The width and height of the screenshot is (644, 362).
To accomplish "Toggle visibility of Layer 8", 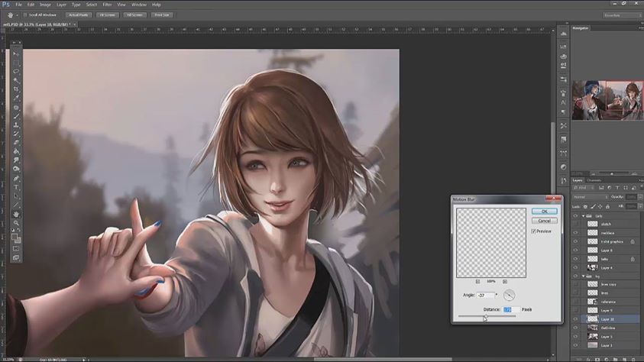I will [575, 250].
